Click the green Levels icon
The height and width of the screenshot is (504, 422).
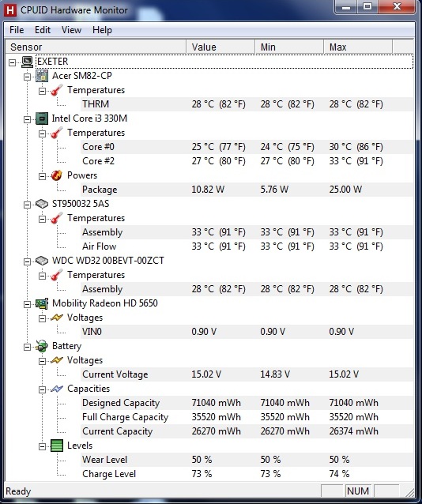point(57,446)
